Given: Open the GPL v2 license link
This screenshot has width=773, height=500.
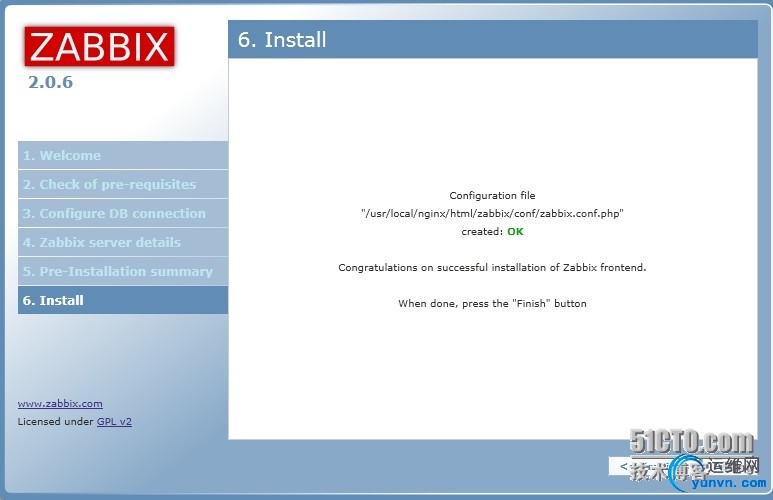Looking at the screenshot, I should pos(114,422).
